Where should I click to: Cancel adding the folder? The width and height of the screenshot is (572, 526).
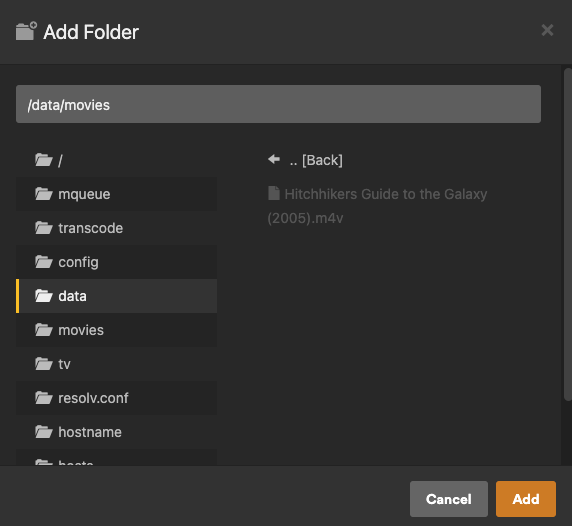(x=449, y=499)
